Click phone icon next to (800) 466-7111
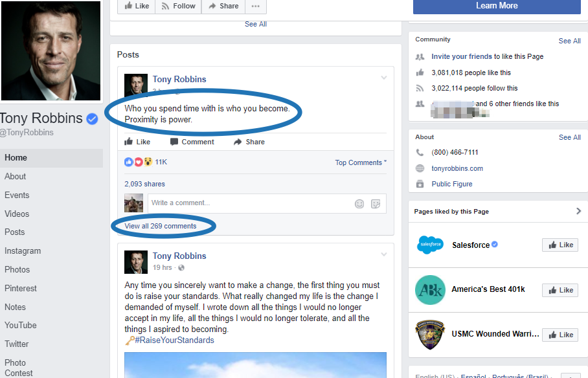Viewport: 588px width, 378px height. 420,153
